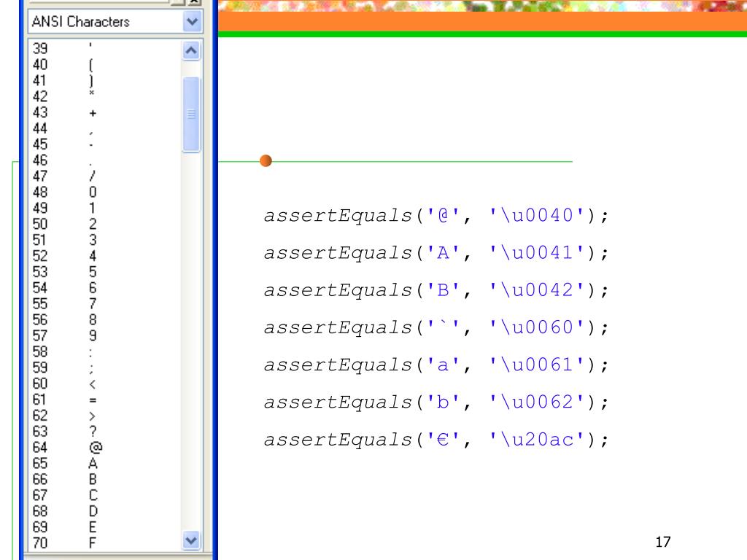Click the assertEquals line with \u20ac
This screenshot has width=747, height=560.
436,440
